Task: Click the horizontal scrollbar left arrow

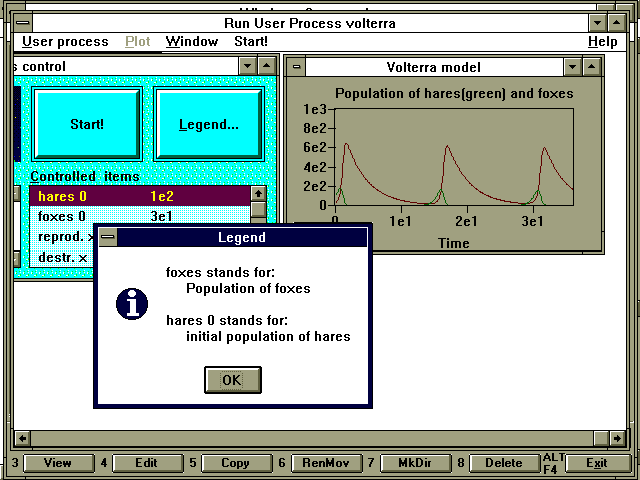Action: click(22, 438)
